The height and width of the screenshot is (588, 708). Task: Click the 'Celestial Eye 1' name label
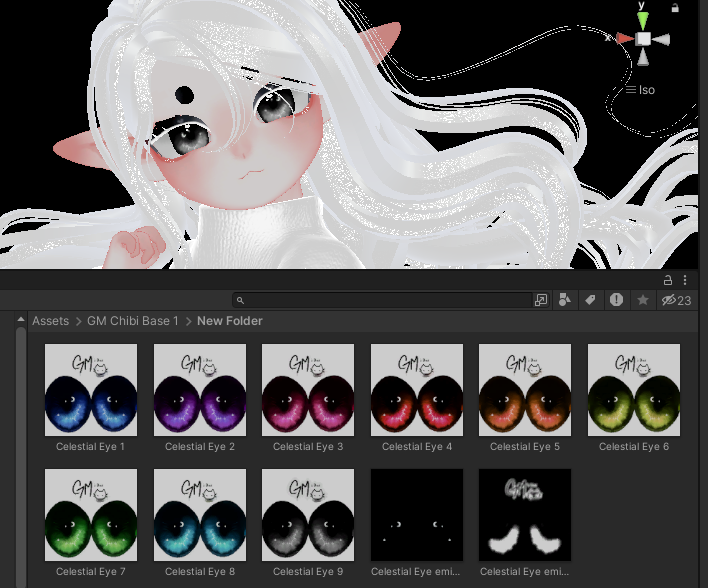(90, 447)
